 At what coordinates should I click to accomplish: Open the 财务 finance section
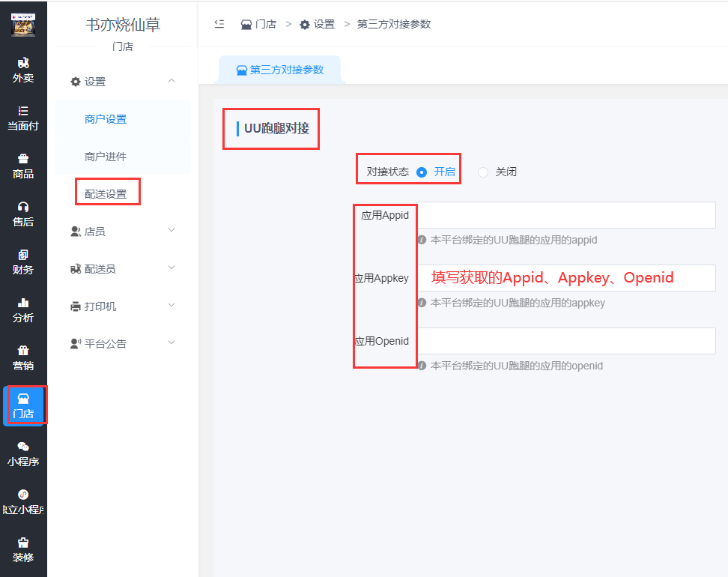pos(23,262)
